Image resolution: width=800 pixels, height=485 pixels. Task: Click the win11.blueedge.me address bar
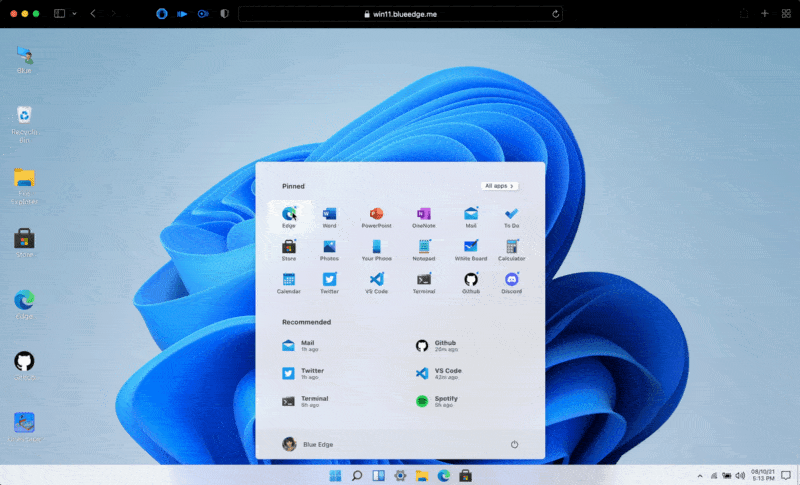point(401,14)
